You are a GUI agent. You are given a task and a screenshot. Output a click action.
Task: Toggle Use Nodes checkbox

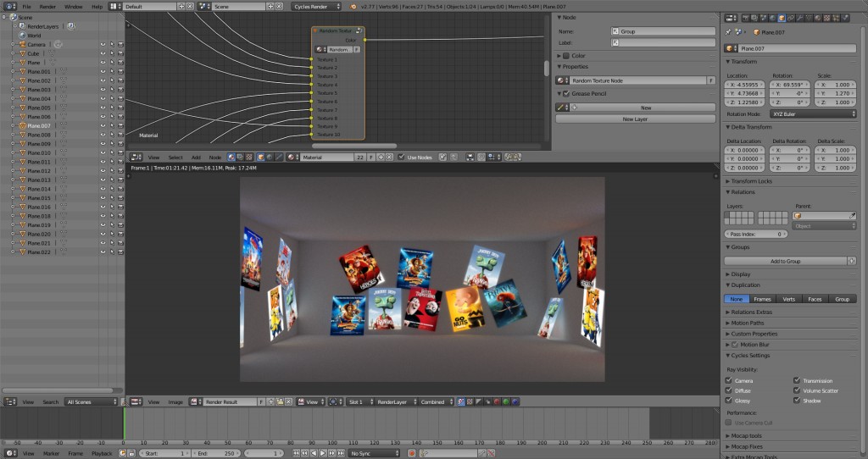pyautogui.click(x=401, y=157)
